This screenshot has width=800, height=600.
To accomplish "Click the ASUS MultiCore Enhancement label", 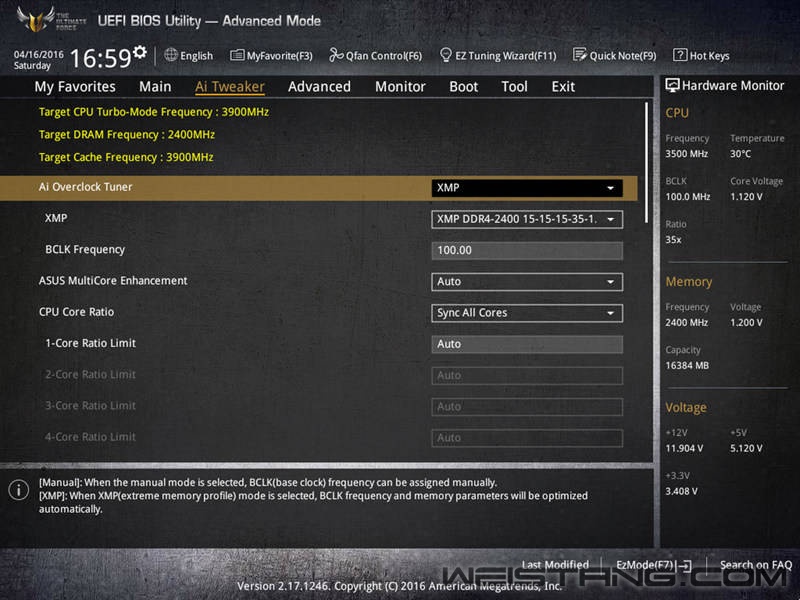I will [x=113, y=281].
